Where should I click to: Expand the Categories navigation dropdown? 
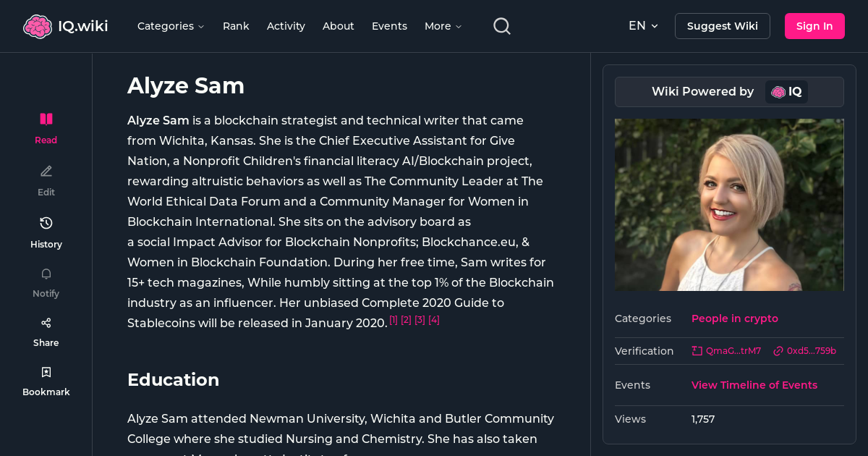171,25
